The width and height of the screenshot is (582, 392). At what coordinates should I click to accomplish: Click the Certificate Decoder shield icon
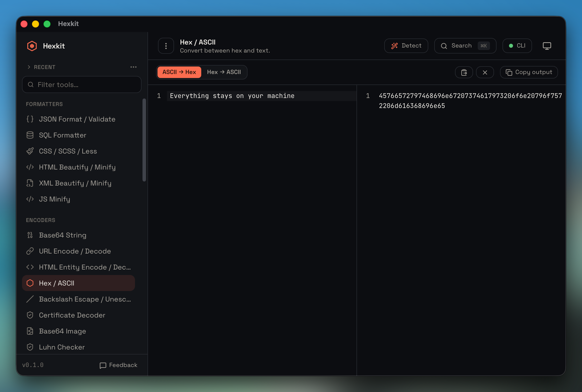[30, 315]
